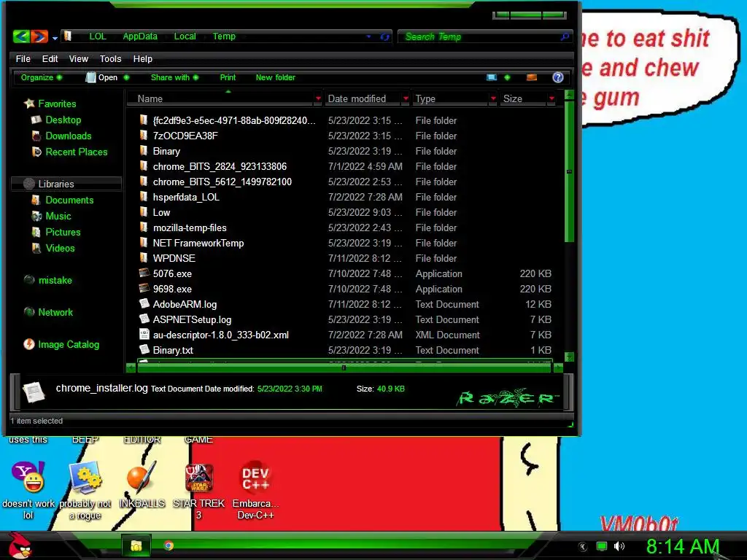Open Image Catalog in sidebar
Viewport: 747px width, 560px height.
click(x=68, y=344)
